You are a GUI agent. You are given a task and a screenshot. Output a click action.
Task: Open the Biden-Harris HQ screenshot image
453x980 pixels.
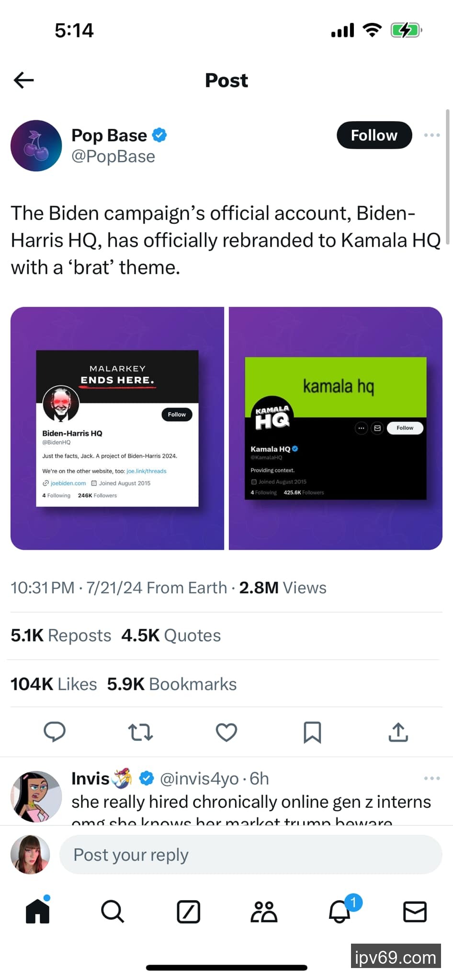coord(117,428)
